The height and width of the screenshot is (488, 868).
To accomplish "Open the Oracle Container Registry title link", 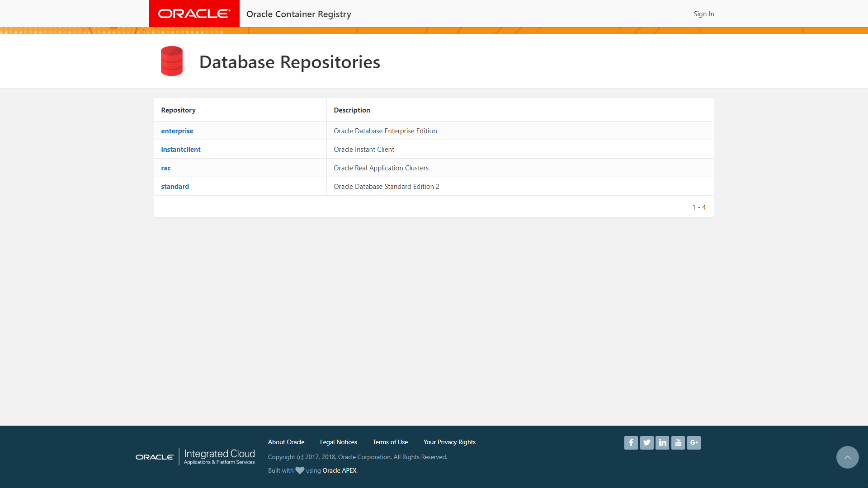I will (298, 14).
